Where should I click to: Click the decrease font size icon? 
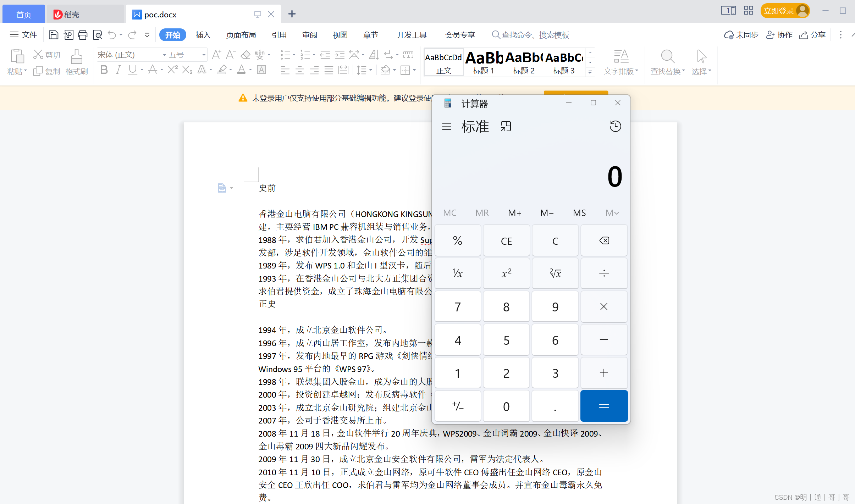click(x=231, y=55)
